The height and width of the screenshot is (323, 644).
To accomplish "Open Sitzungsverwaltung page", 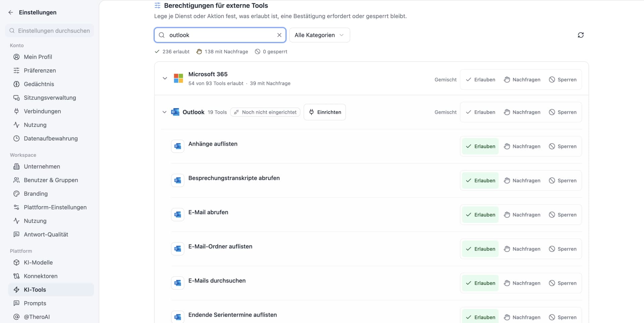I will pyautogui.click(x=51, y=98).
